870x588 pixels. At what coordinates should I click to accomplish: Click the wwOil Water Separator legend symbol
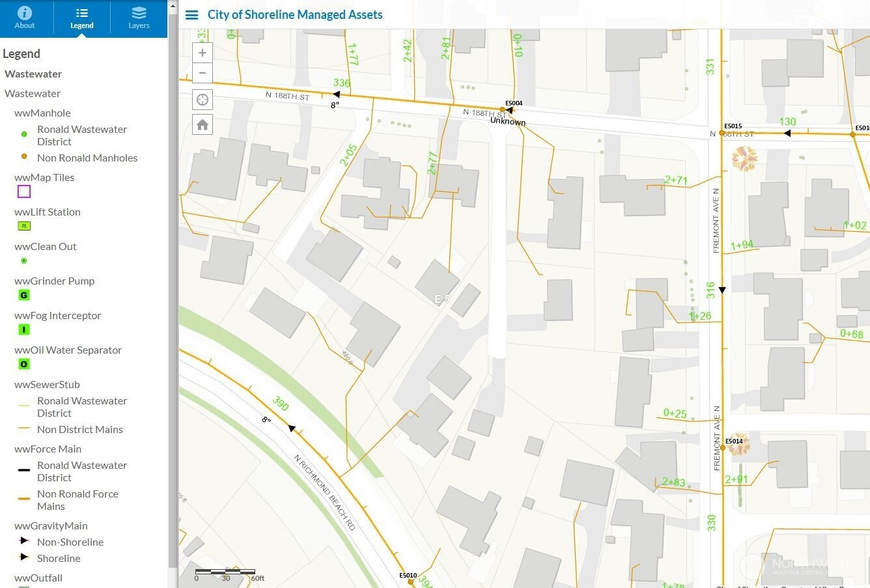24,364
